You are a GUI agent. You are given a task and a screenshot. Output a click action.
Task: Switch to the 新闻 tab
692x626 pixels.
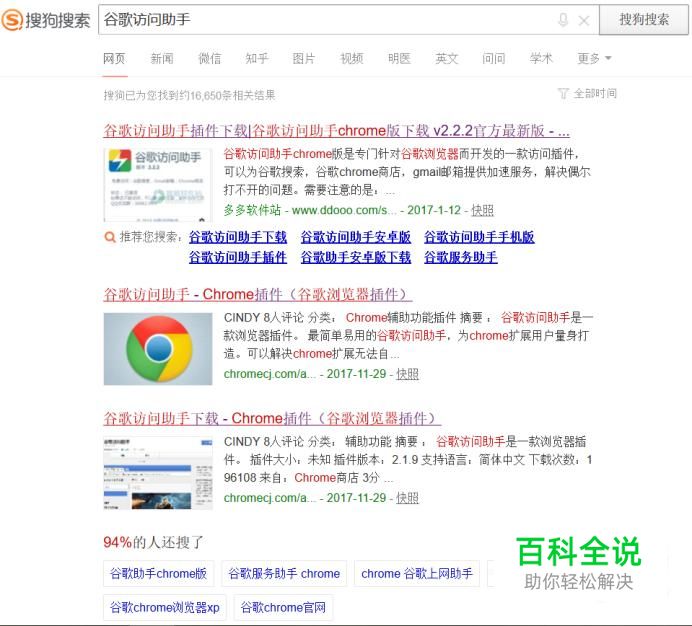[x=162, y=58]
